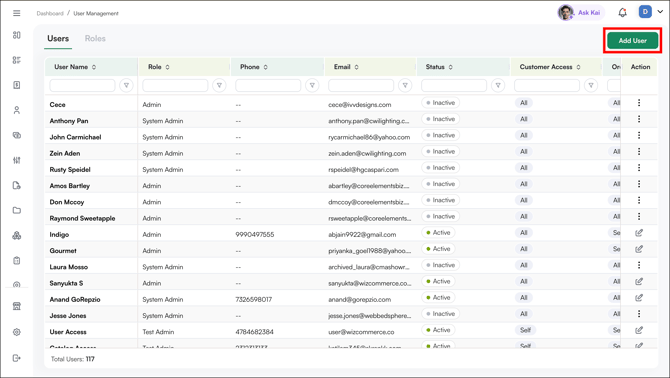The height and width of the screenshot is (378, 670).
Task: Click phone number 9990497555
Action: coord(255,234)
